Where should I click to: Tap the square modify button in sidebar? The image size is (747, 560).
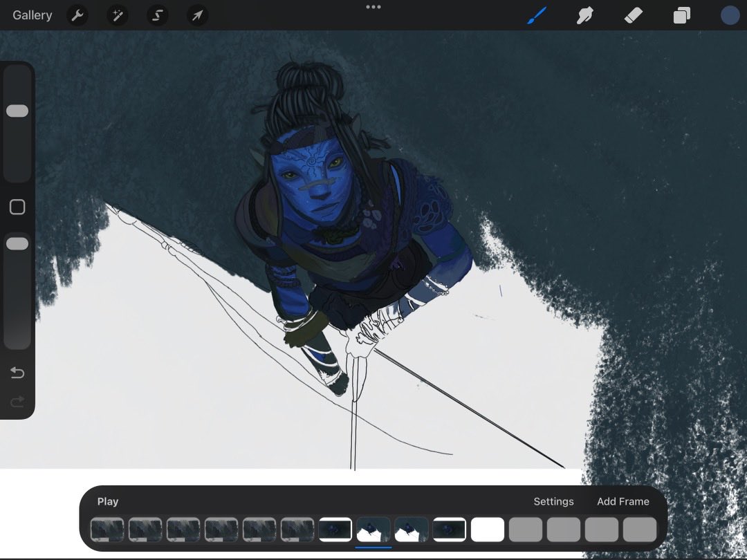click(x=17, y=207)
